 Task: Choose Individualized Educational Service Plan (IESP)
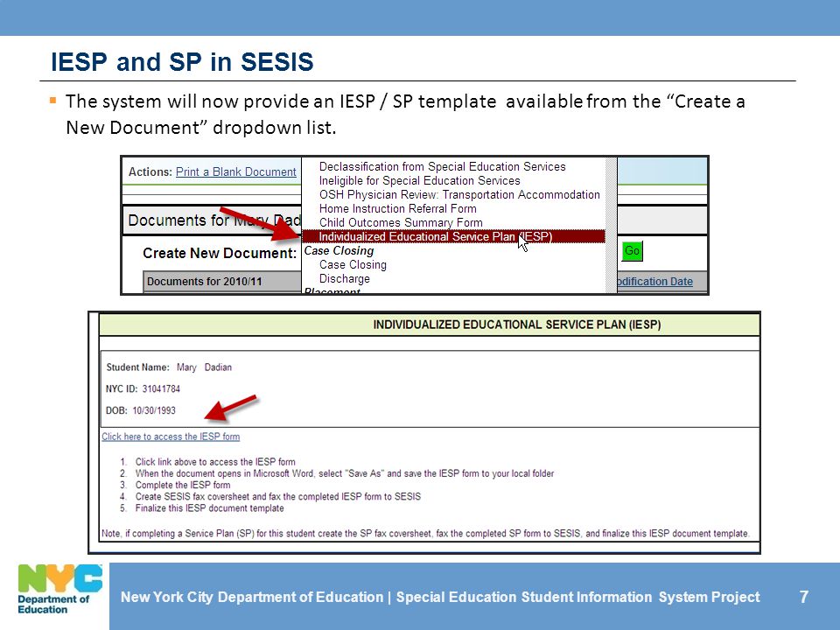[454, 236]
